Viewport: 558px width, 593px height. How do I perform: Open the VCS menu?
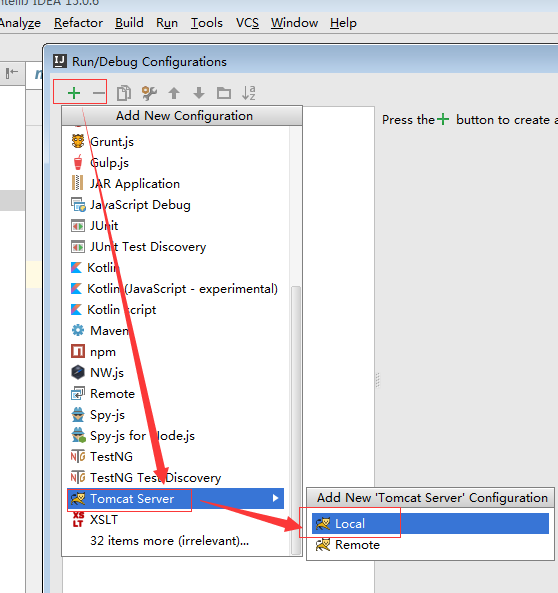tap(247, 23)
